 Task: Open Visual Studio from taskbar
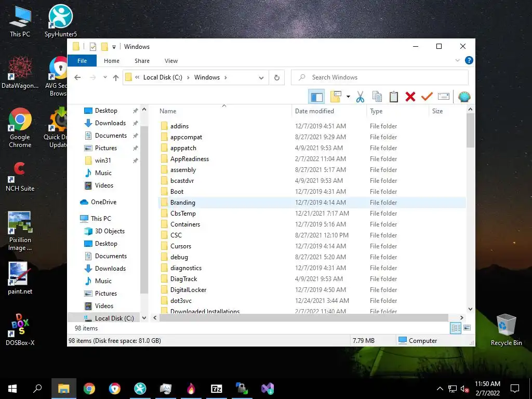point(268,389)
